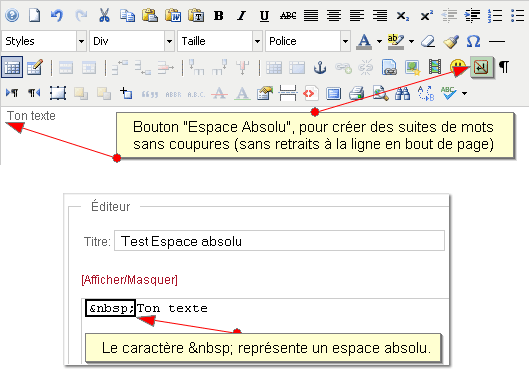
Task: Insert anchor icon
Action: point(320,67)
